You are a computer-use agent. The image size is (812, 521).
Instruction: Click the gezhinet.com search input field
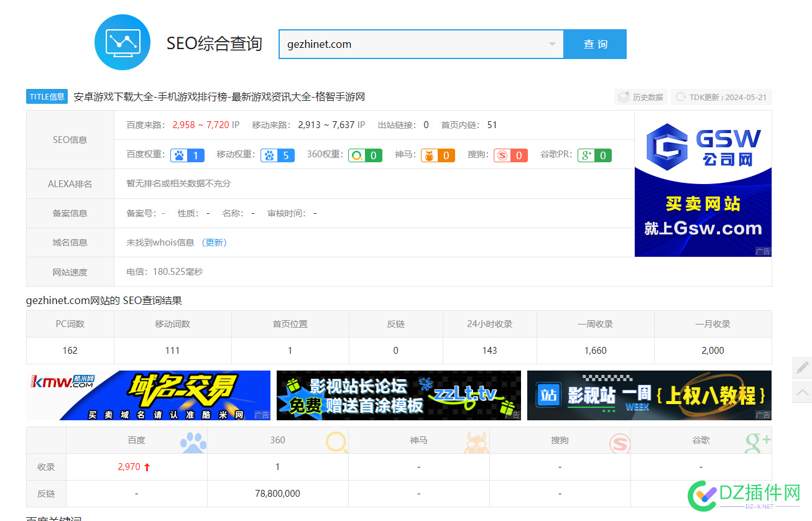pos(421,44)
